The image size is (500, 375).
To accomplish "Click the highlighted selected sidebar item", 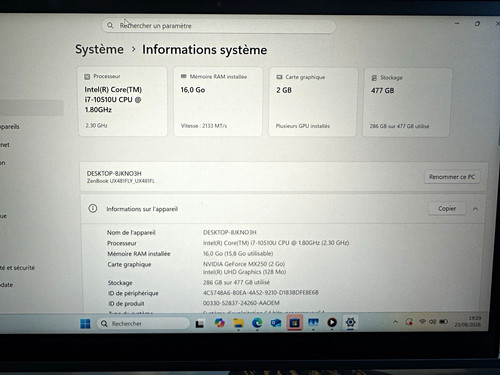I will (x=31, y=108).
